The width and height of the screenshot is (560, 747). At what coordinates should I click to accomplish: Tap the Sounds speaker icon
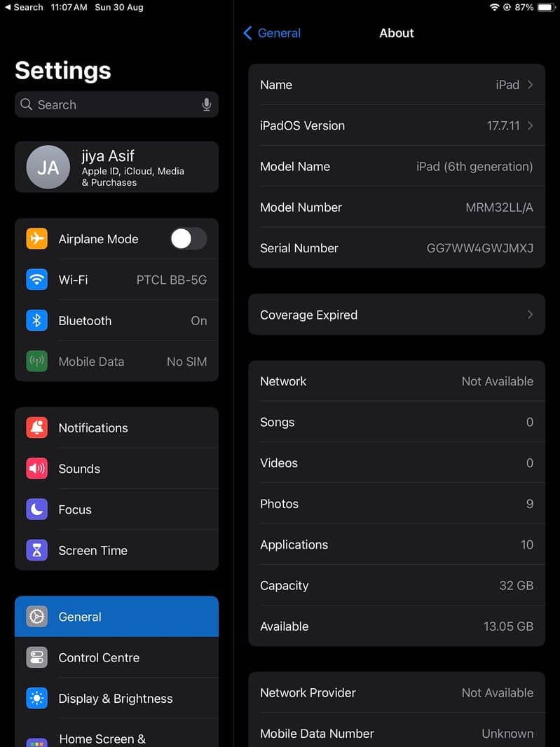[36, 468]
